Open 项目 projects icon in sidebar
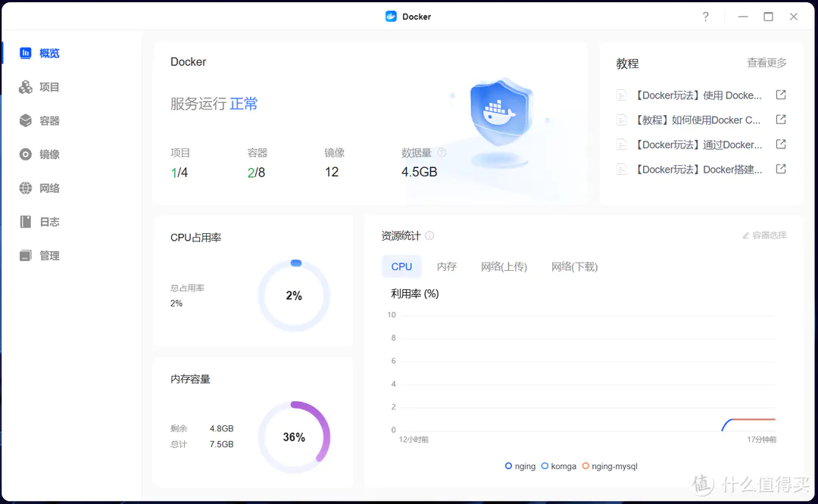This screenshot has height=504, width=818. pyautogui.click(x=26, y=87)
